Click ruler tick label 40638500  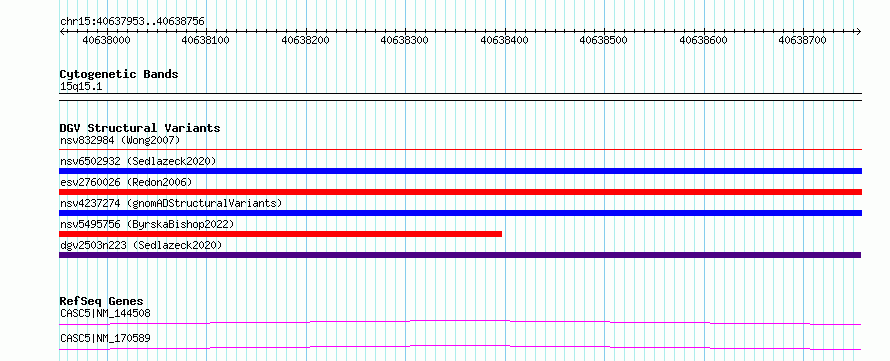(x=603, y=40)
